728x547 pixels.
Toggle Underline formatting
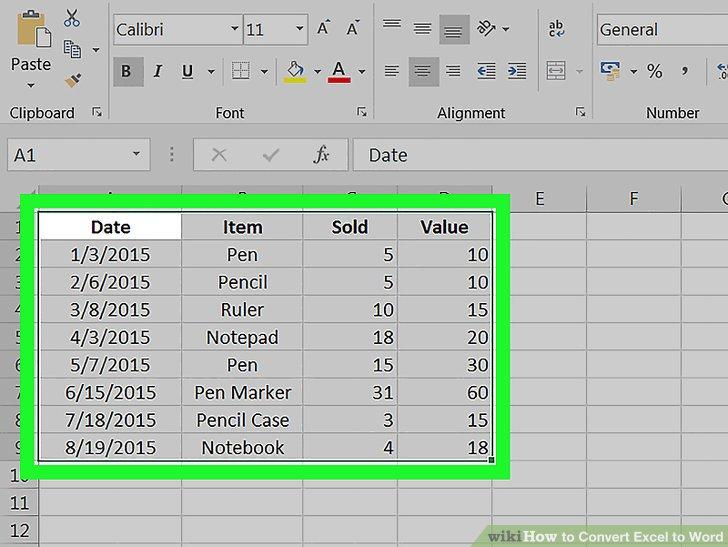[188, 71]
